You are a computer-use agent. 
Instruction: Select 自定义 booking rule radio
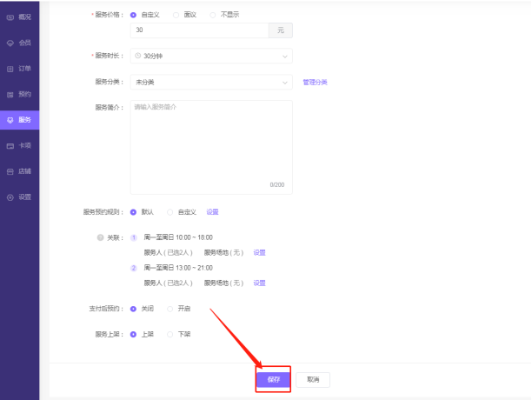[x=170, y=212]
